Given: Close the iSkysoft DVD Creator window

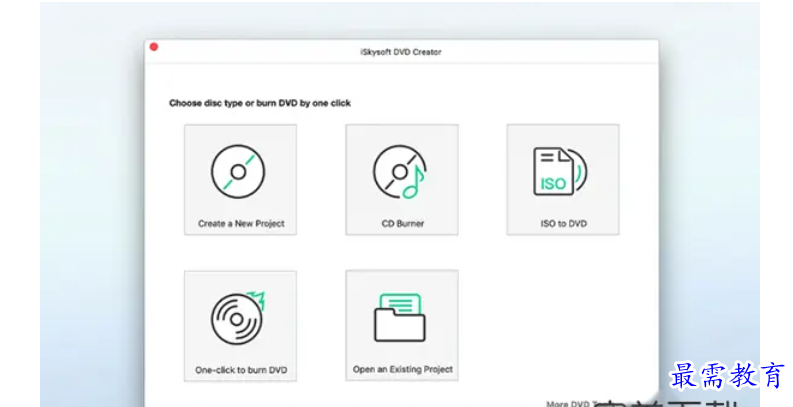Looking at the screenshot, I should [154, 47].
